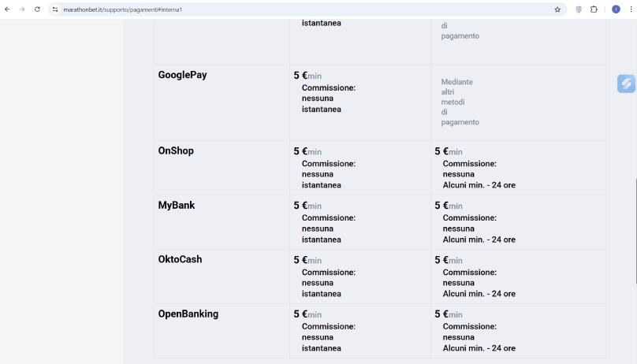Select the OnShop payment method name
This screenshot has width=637, height=364.
coord(176,151)
